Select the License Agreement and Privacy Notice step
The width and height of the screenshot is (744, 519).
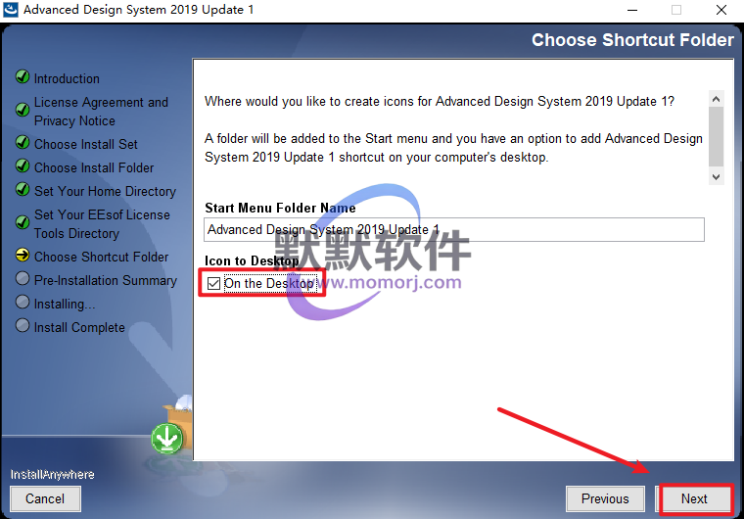101,111
